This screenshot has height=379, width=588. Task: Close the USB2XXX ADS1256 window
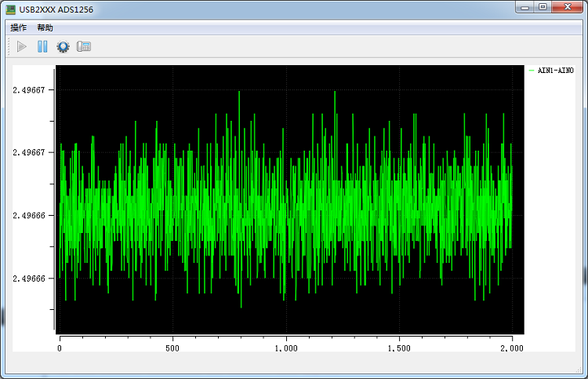568,7
